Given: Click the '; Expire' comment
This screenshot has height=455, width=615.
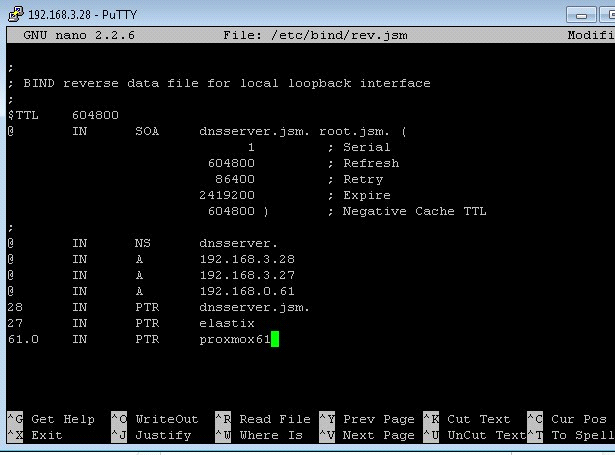Looking at the screenshot, I should pos(359,195).
